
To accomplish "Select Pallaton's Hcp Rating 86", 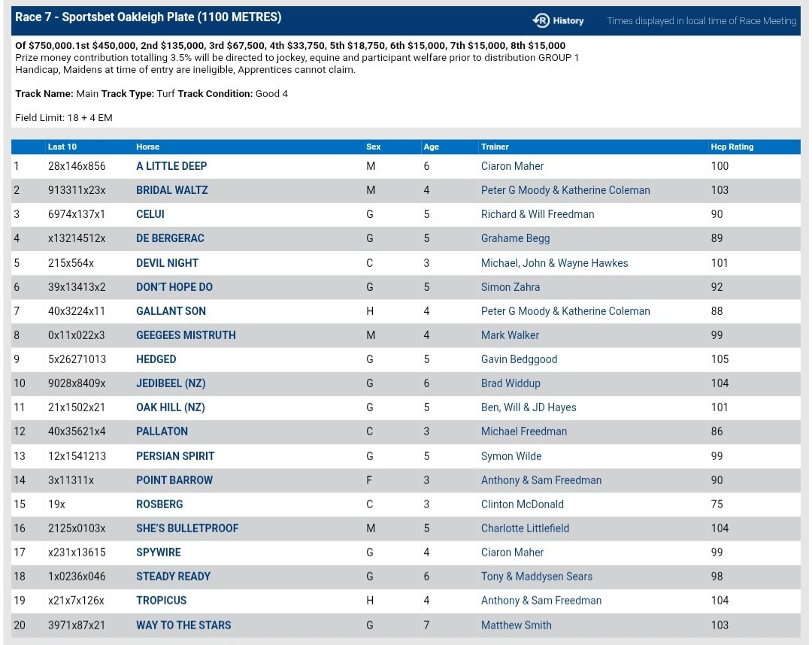I will click(x=717, y=432).
